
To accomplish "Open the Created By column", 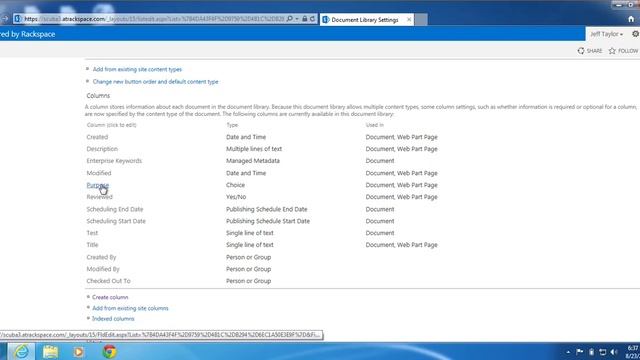I will pos(101,257).
